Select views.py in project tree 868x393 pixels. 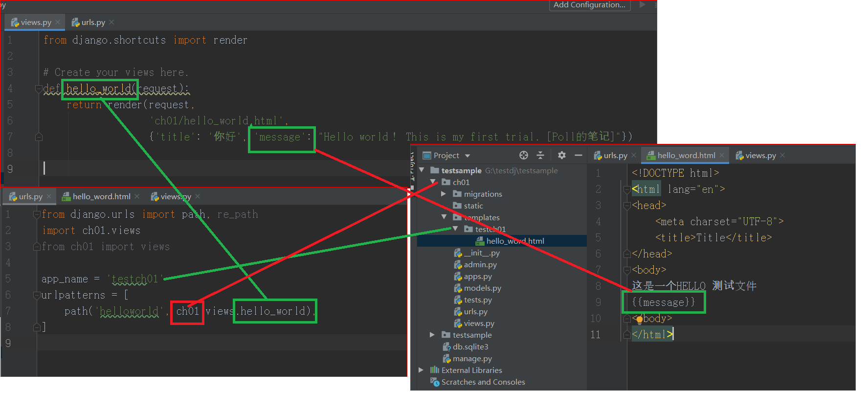click(479, 323)
